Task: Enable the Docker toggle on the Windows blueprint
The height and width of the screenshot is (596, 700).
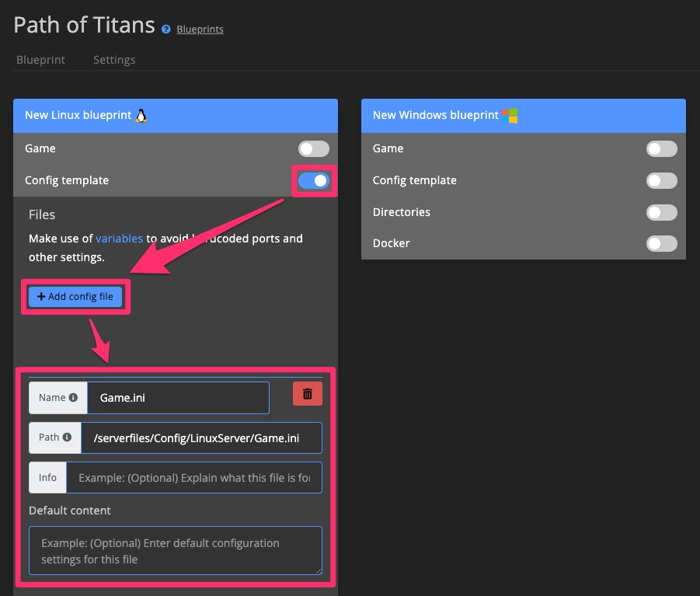Action: 661,243
